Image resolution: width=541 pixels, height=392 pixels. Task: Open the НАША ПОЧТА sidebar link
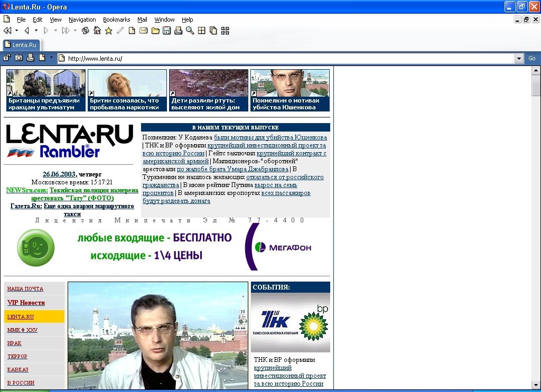point(25,288)
